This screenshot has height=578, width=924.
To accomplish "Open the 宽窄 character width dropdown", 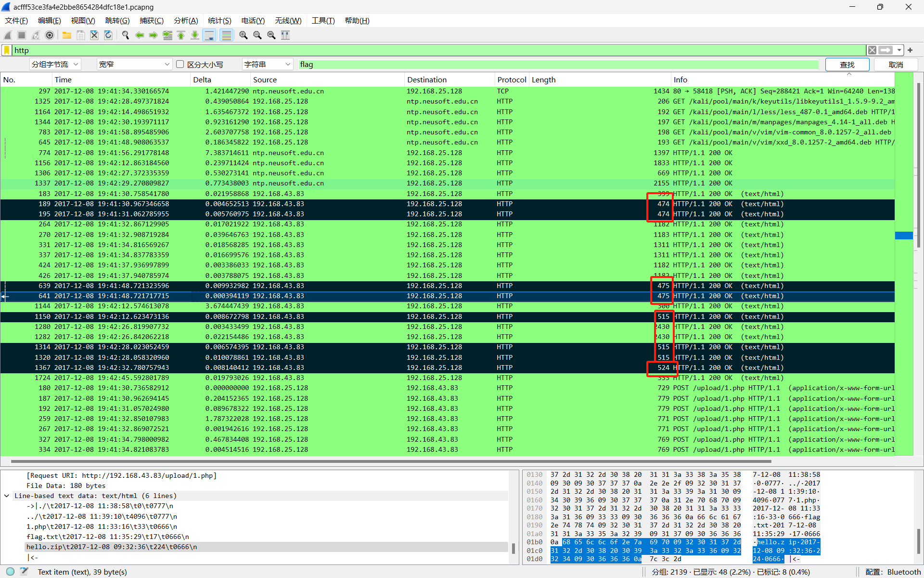I will [x=134, y=64].
